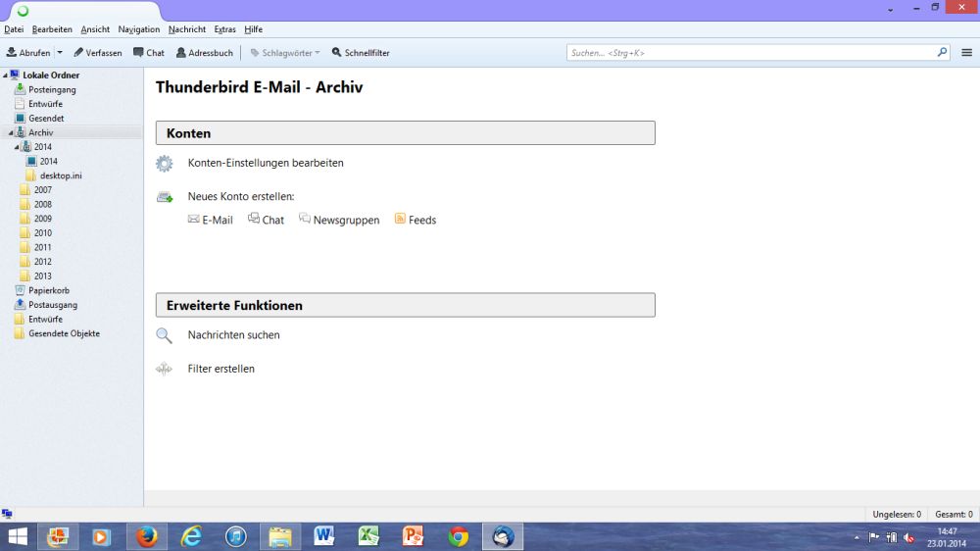This screenshot has height=551, width=980.
Task: Select the 2007 archive folder
Action: tap(42, 190)
